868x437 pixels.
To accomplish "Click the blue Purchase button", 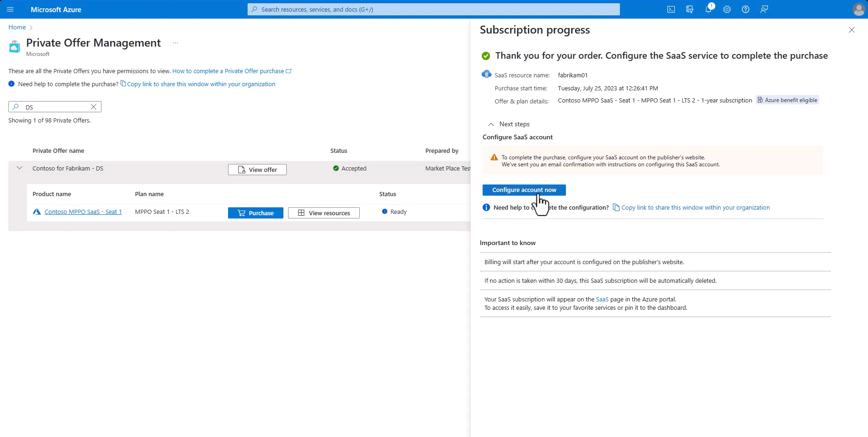I will 256,213.
